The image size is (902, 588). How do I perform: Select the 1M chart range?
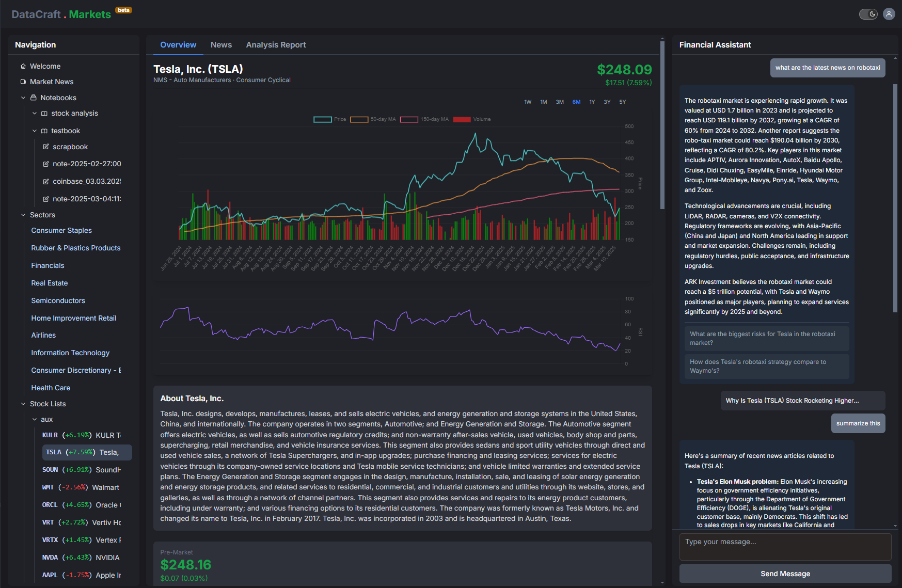click(x=544, y=102)
